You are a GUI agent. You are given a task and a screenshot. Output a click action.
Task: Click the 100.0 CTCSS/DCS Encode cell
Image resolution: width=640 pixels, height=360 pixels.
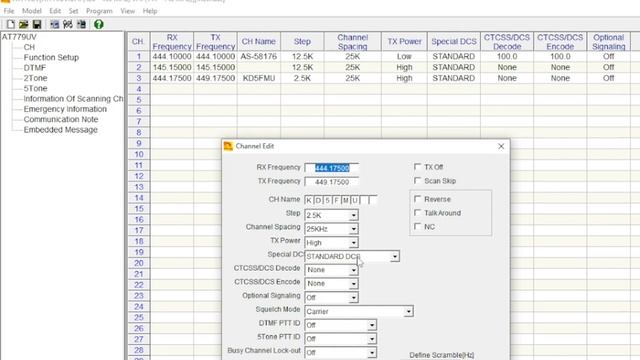(x=560, y=56)
